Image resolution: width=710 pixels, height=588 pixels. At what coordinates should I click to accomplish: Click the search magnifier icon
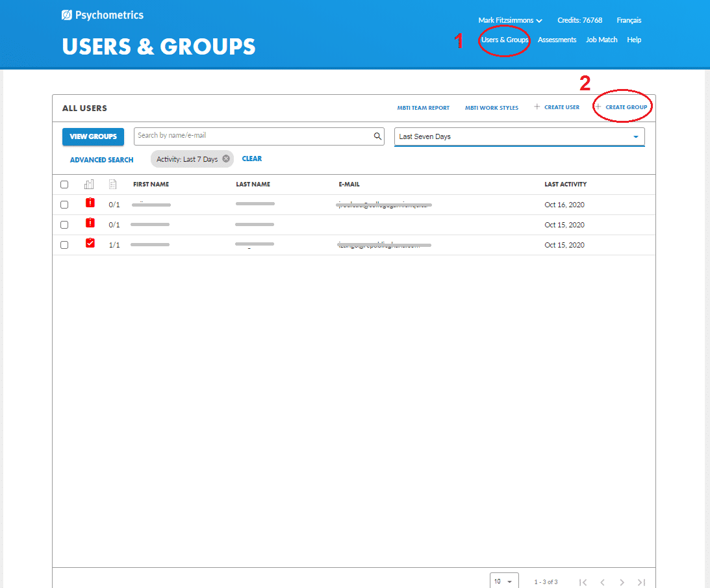pos(377,136)
